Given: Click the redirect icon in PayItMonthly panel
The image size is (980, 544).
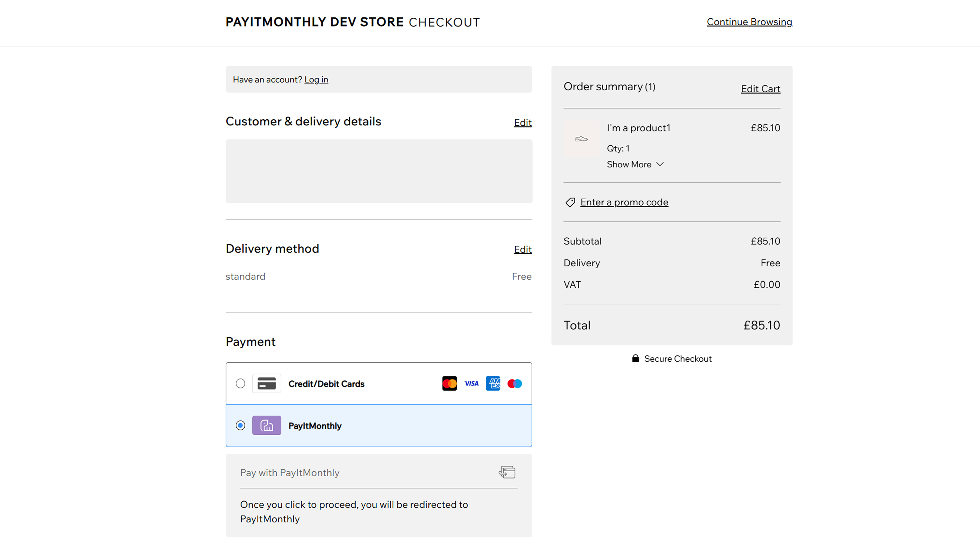Looking at the screenshot, I should [x=507, y=472].
